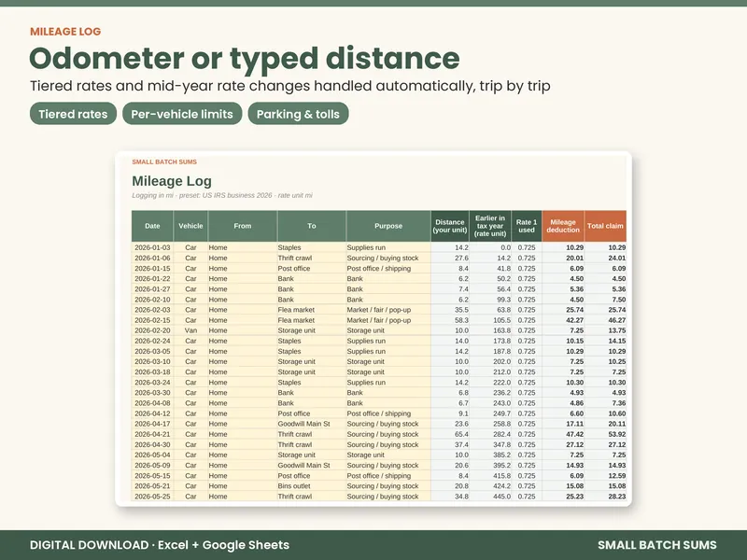The width and height of the screenshot is (747, 560).
Task: Click the footer "SMALL BATCH SUMS" brand text
Action: point(657,545)
